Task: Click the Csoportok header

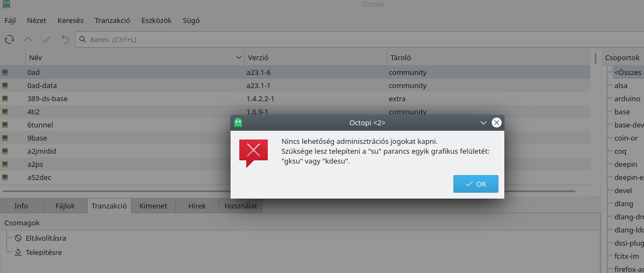Action: 623,58
